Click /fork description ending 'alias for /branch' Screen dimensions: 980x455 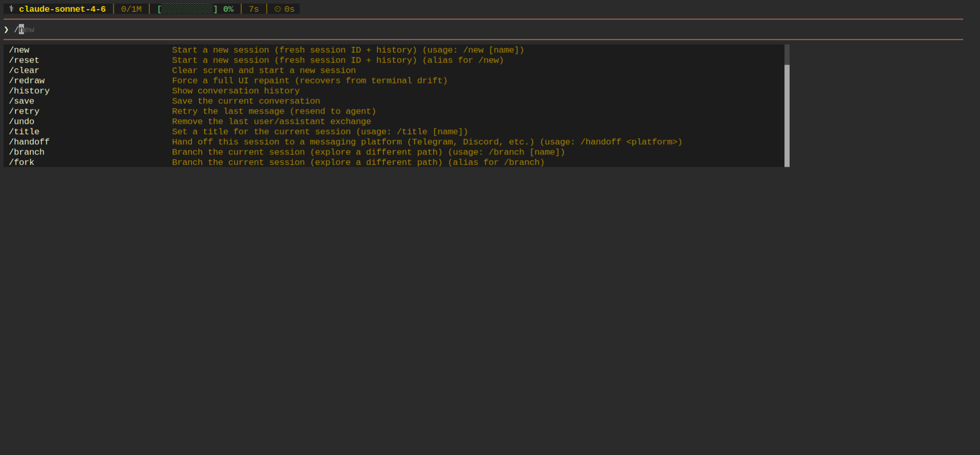pyautogui.click(x=358, y=162)
